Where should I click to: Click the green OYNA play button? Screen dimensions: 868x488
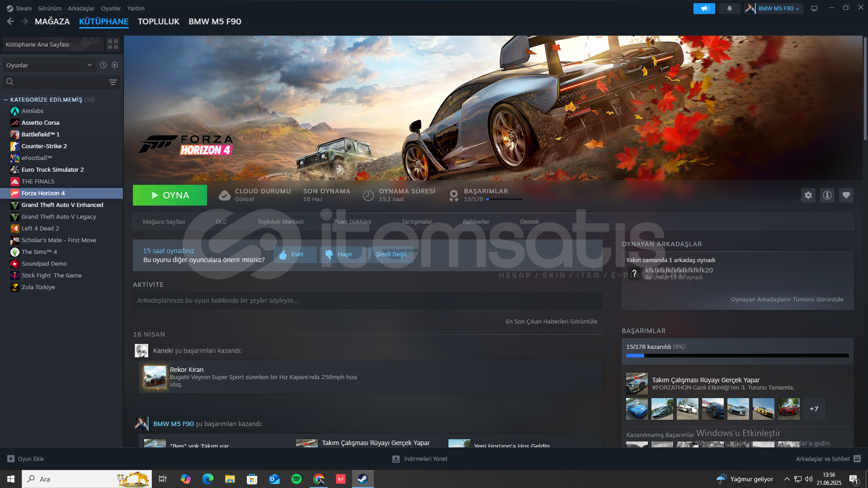[x=170, y=195]
